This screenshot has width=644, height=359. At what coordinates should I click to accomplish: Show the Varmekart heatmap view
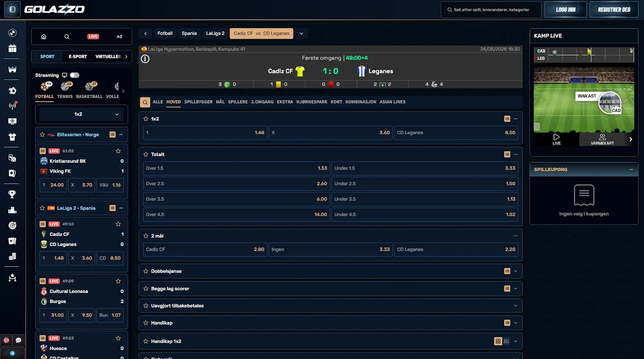click(602, 139)
